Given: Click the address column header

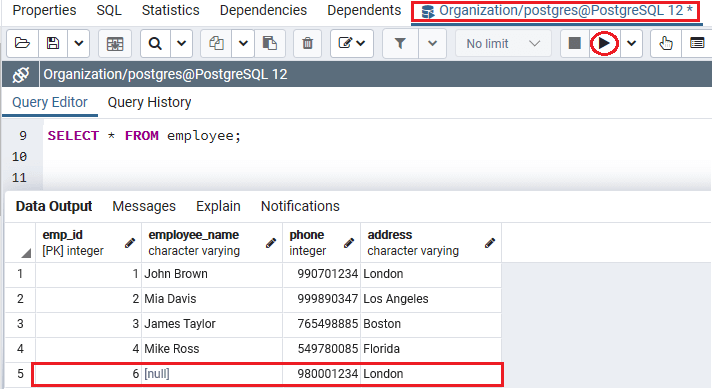Looking at the screenshot, I should (431, 242).
